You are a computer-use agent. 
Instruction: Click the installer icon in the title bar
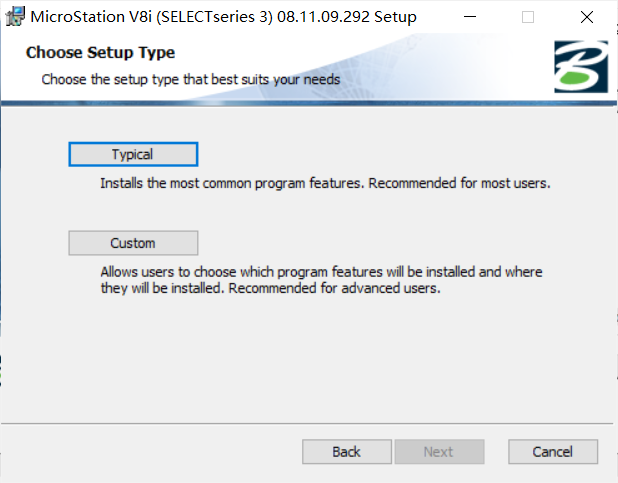15,17
